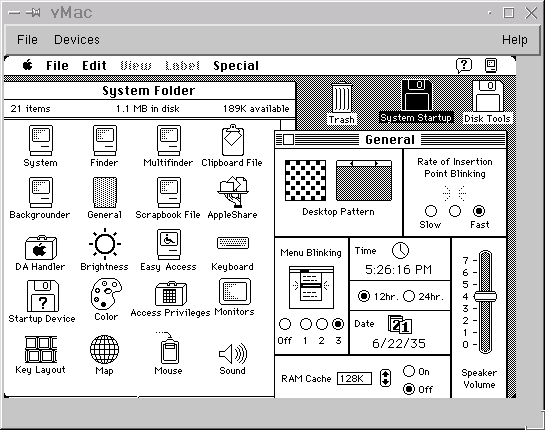The width and height of the screenshot is (545, 430).
Task: Open the vMac Help menu
Action: 515,40
